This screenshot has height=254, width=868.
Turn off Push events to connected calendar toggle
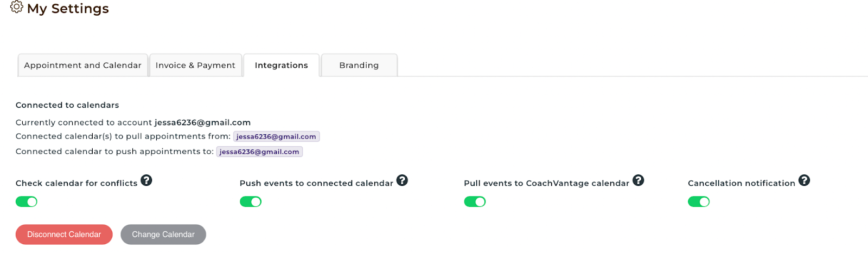point(251,201)
